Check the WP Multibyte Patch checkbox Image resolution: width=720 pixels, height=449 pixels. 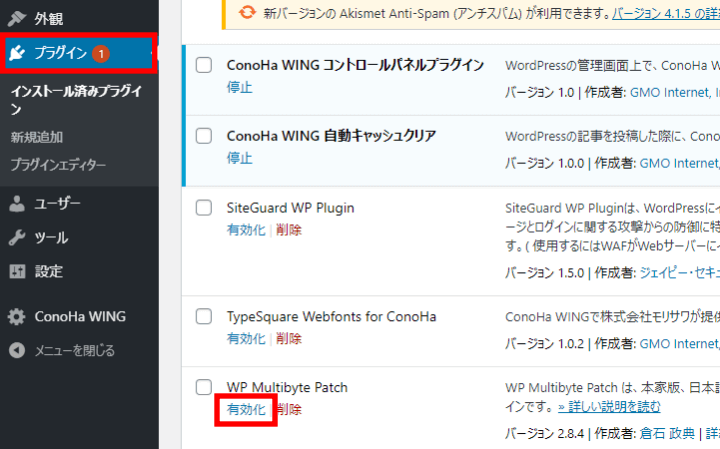pyautogui.click(x=203, y=387)
